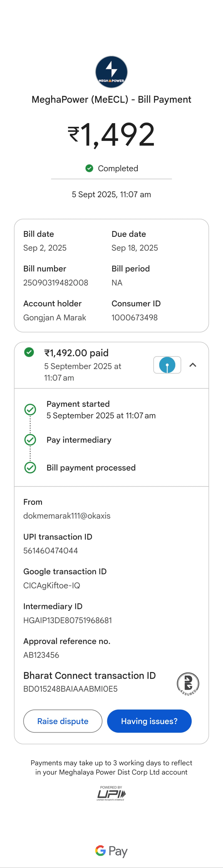Click the Bharat Connect transaction ID value
Screen dimensions: 223x868
coord(70,689)
